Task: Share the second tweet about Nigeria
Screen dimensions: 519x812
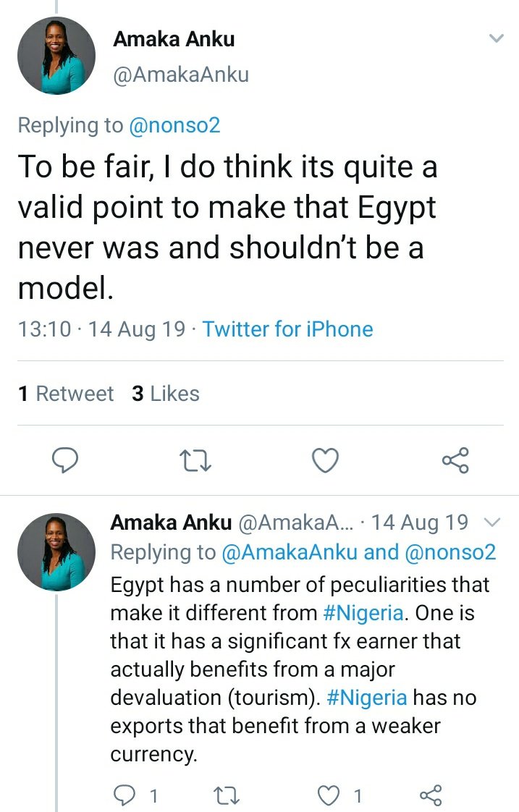Action: (431, 796)
